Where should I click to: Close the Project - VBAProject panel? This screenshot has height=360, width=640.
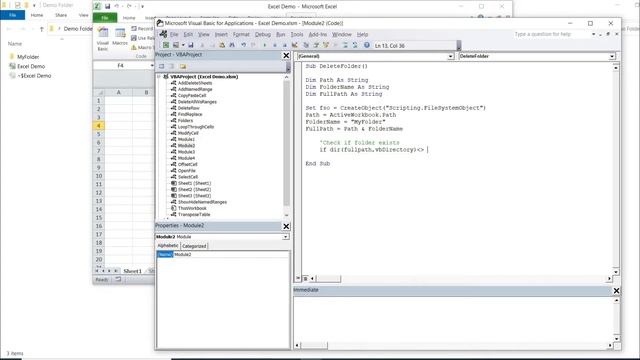pos(286,55)
